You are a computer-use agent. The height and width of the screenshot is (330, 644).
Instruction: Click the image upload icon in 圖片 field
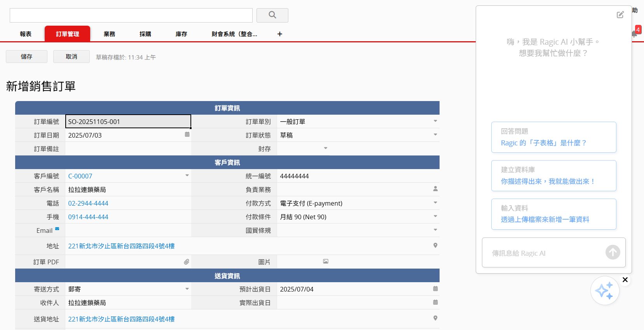[326, 262]
